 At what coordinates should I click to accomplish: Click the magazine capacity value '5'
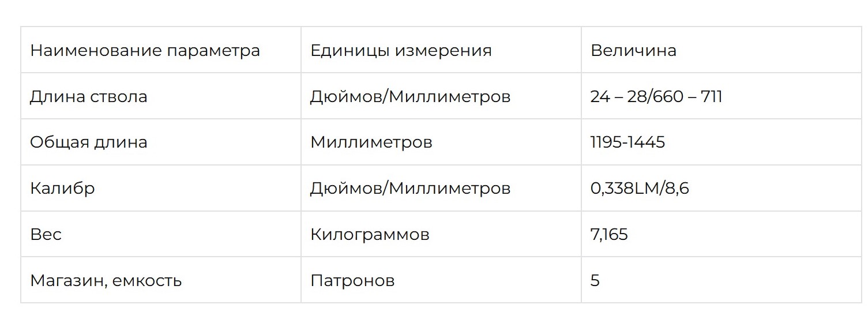click(x=595, y=281)
